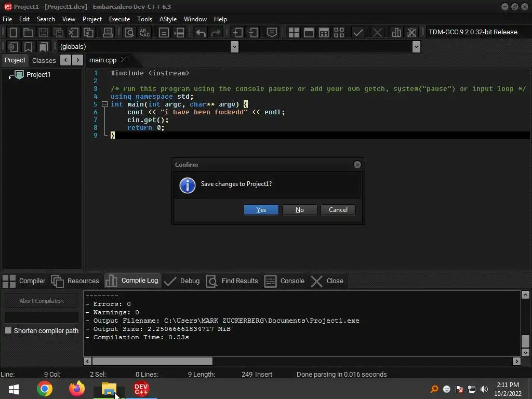This screenshot has width=532, height=399.
Task: Click the left tab navigation arrow
Action: [65, 60]
